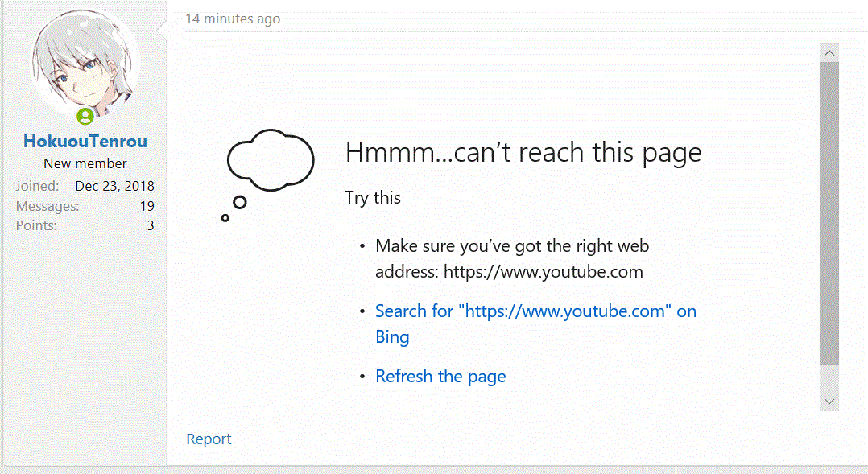Screen dimensions: 868x474
Task: Click the vertical scrollbar thumb
Action: [829, 213]
